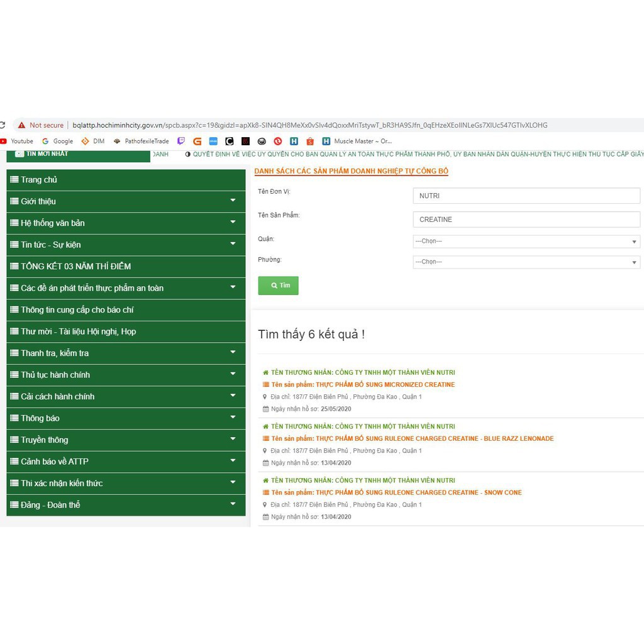The height and width of the screenshot is (644, 644).
Task: Expand the Cảnh báo về ATTP menu
Action: 126,462
